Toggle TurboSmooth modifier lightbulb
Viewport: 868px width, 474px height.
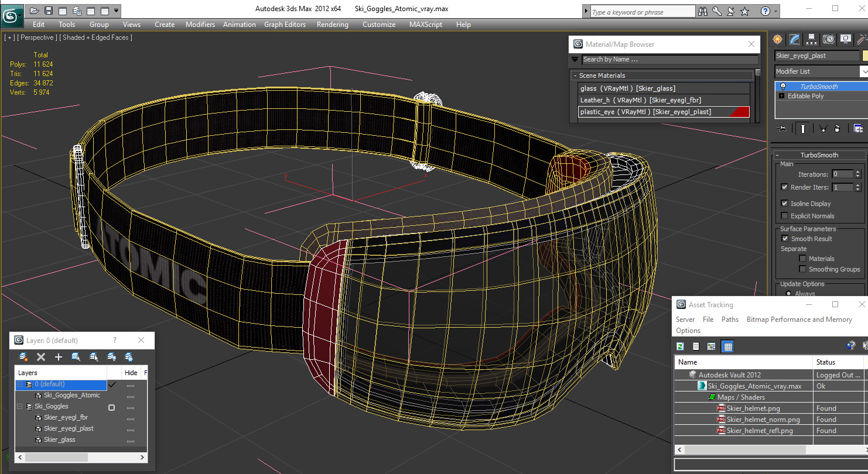coord(782,86)
